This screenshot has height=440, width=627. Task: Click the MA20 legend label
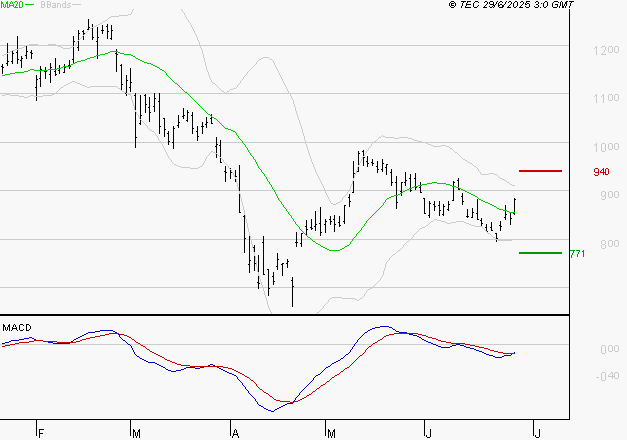(x=12, y=5)
